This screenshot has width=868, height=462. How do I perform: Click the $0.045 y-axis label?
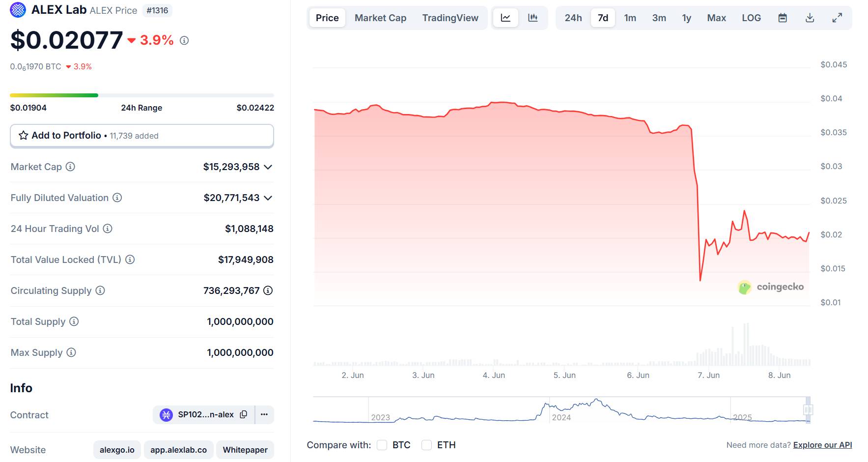834,64
